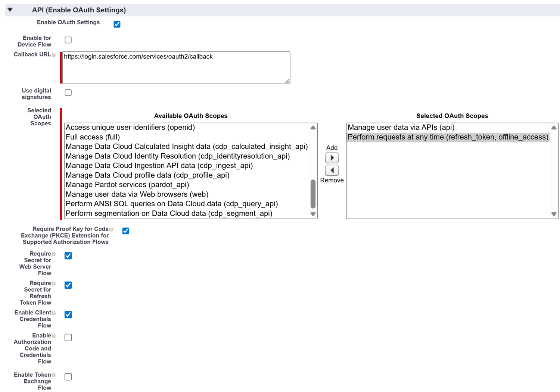Open help icon for Require Proof Key for Code Exchange
Viewport: 560px width, 392px height.
(111, 229)
